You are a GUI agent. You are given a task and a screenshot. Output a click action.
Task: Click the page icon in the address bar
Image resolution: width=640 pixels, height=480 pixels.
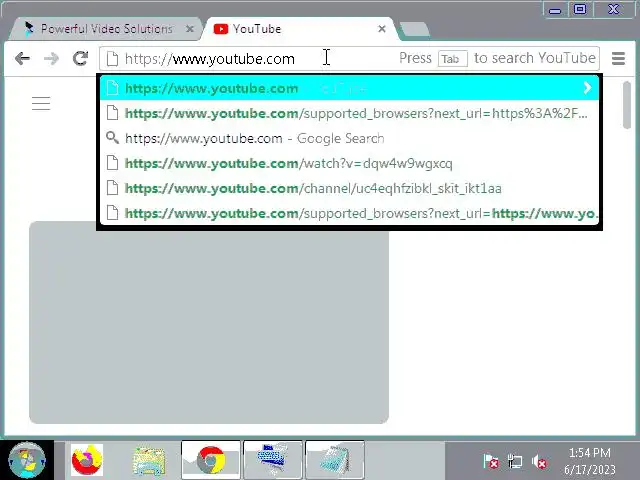tap(112, 59)
